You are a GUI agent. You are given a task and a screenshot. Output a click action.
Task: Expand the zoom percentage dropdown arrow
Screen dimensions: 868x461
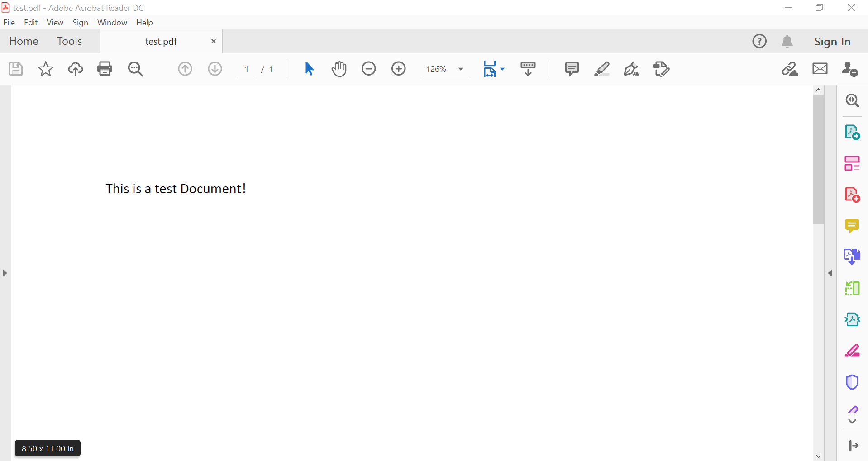pos(461,69)
